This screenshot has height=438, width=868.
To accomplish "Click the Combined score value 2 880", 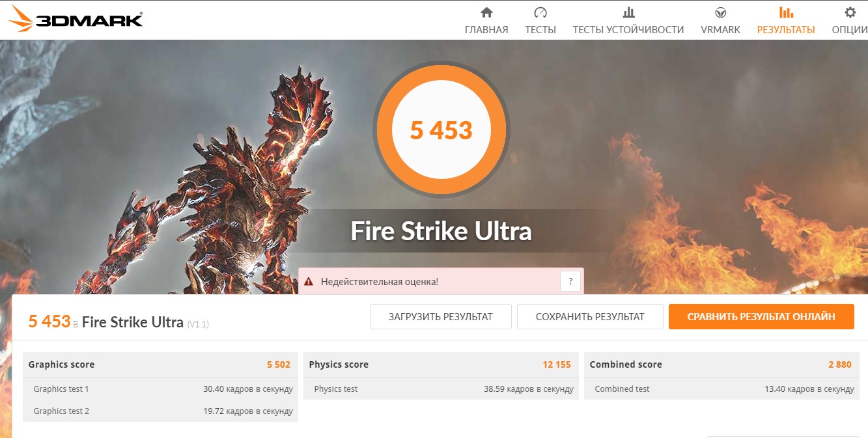I will (x=840, y=364).
